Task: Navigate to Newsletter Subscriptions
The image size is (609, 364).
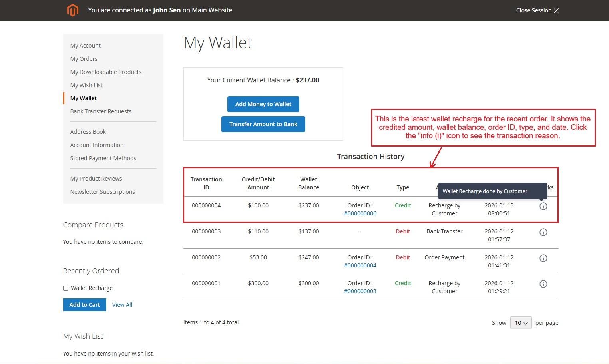Action: point(103,192)
